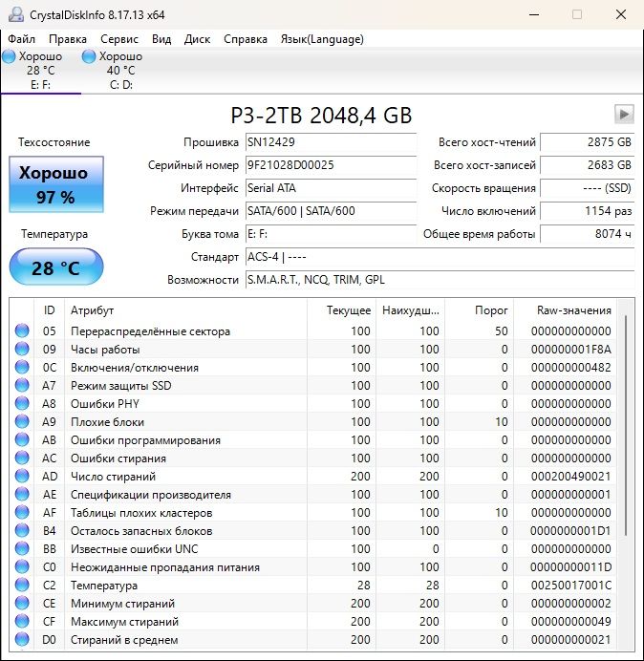Click status icon of Ошибки программирования row
The width and height of the screenshot is (644, 661).
click(22, 439)
